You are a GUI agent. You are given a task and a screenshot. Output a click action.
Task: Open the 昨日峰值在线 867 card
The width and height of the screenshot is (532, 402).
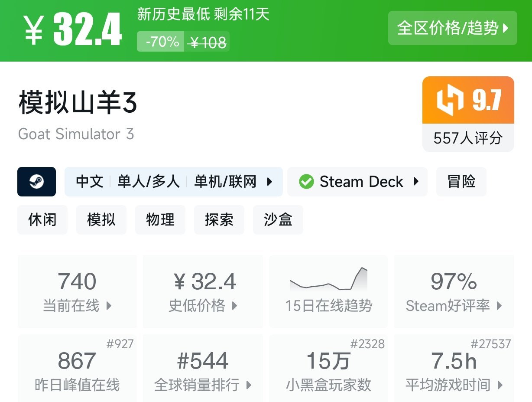[77, 368]
